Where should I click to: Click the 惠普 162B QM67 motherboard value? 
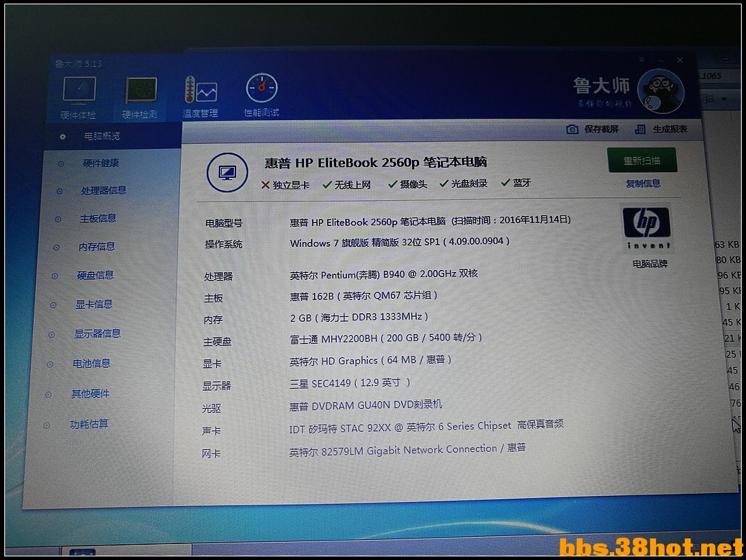(x=364, y=296)
